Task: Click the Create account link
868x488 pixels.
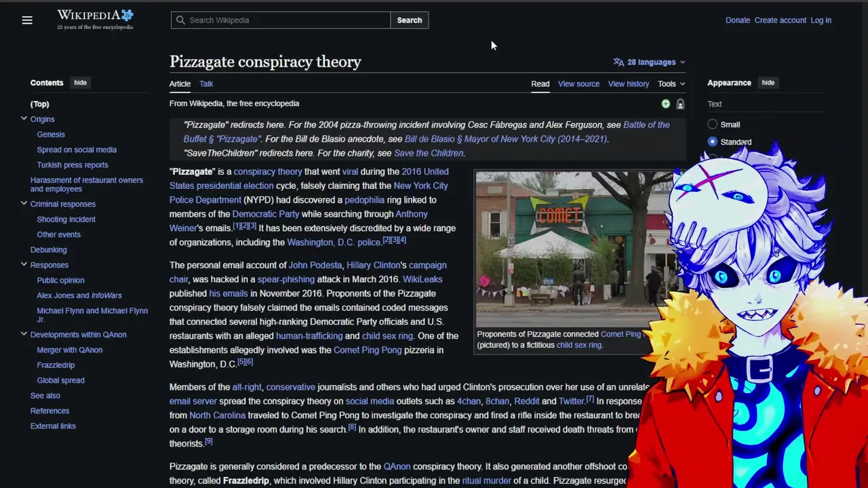Action: pyautogui.click(x=781, y=20)
